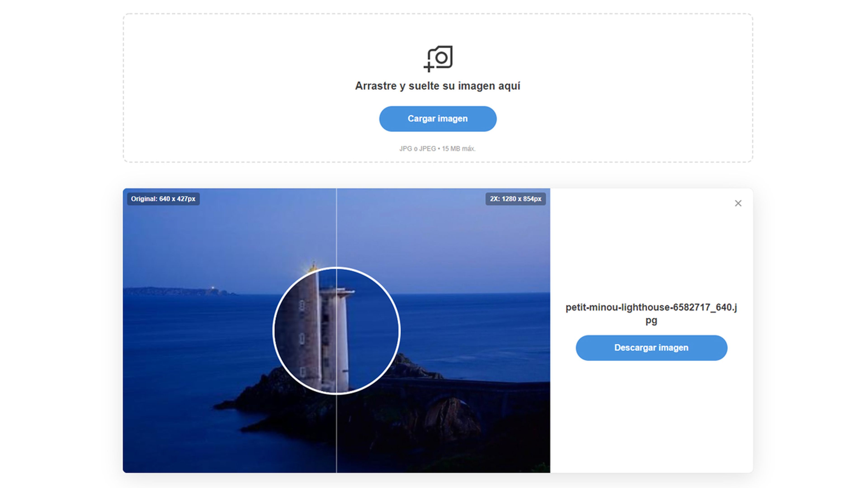
Task: Click the camera upload icon
Action: (x=438, y=59)
